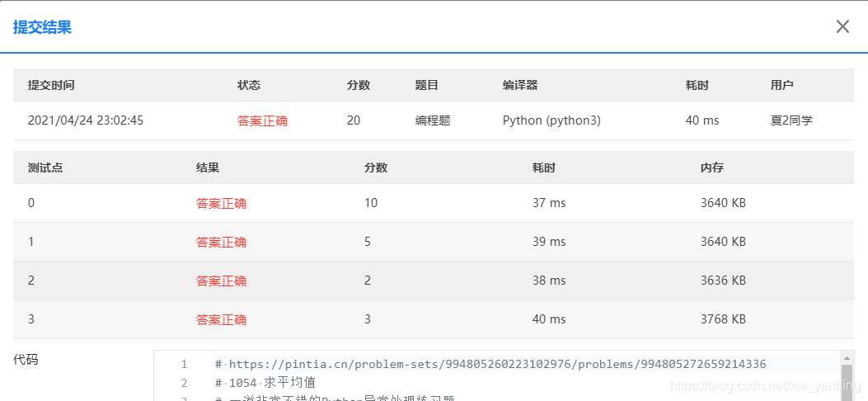Screen dimensions: 868x401
Task: Click the 3636 KB memory cell
Action: (x=723, y=281)
